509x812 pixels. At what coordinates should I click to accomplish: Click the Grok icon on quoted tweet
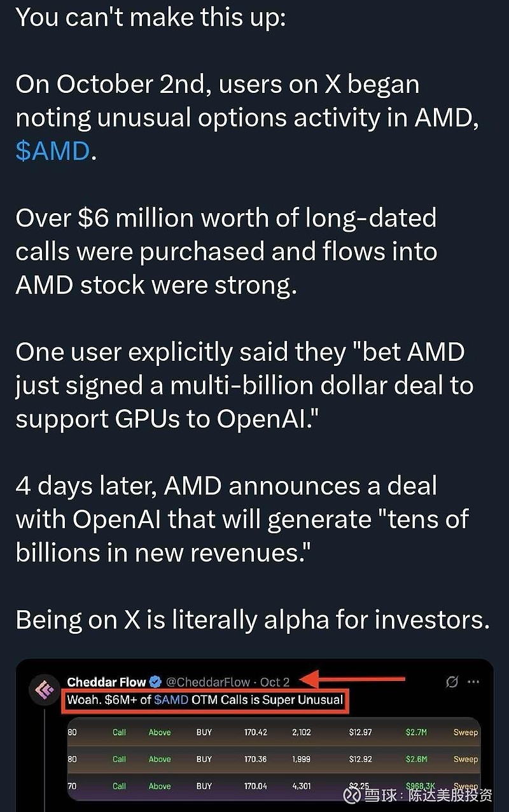[452, 682]
